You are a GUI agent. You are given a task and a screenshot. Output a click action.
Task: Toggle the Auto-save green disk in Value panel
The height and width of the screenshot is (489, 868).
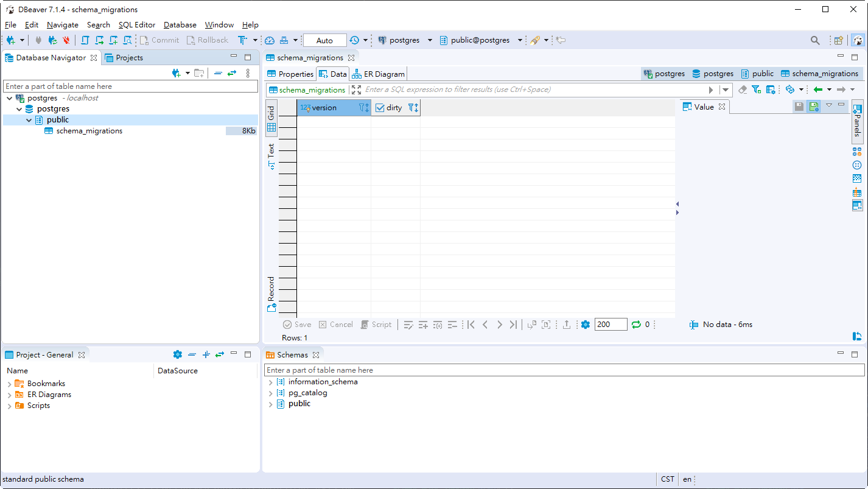(x=813, y=106)
